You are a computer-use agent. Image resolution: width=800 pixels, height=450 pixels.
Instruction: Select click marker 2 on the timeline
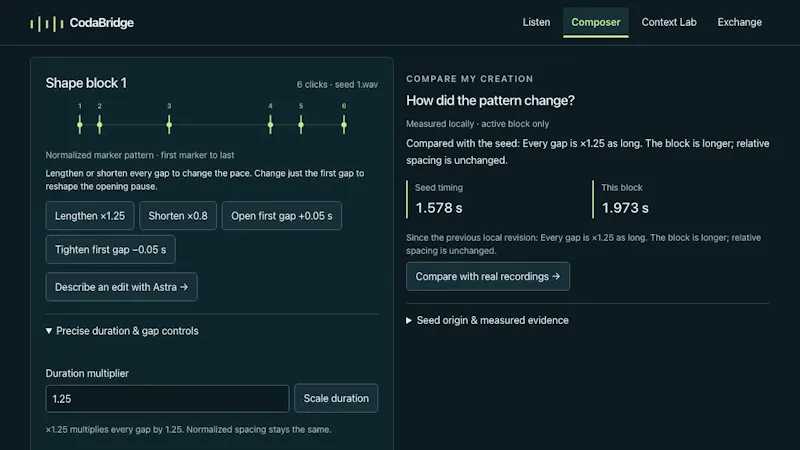[x=99, y=124]
